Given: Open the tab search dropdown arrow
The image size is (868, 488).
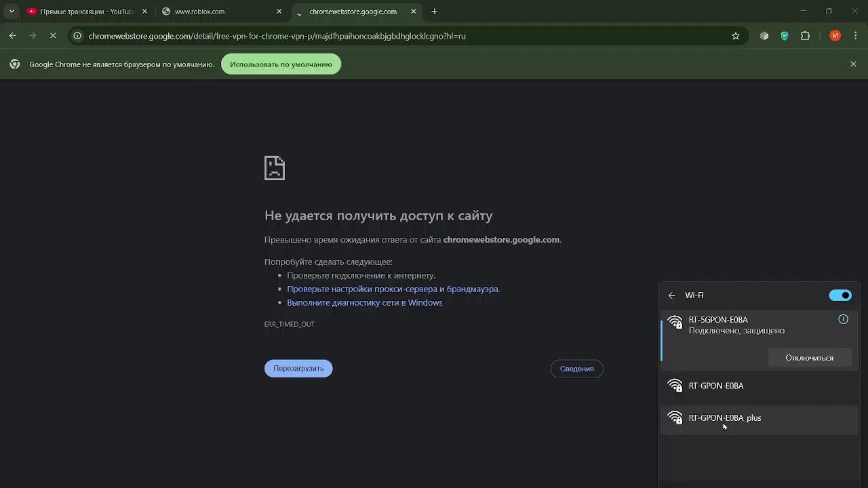Looking at the screenshot, I should (12, 12).
